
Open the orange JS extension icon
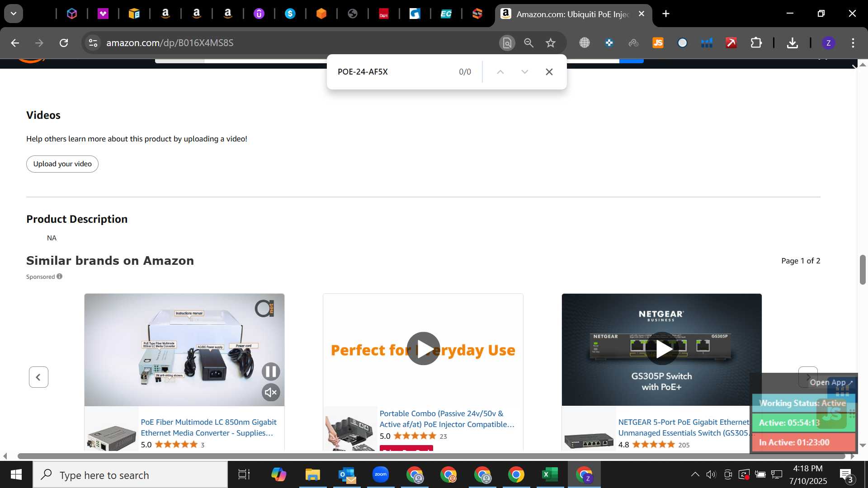(658, 43)
